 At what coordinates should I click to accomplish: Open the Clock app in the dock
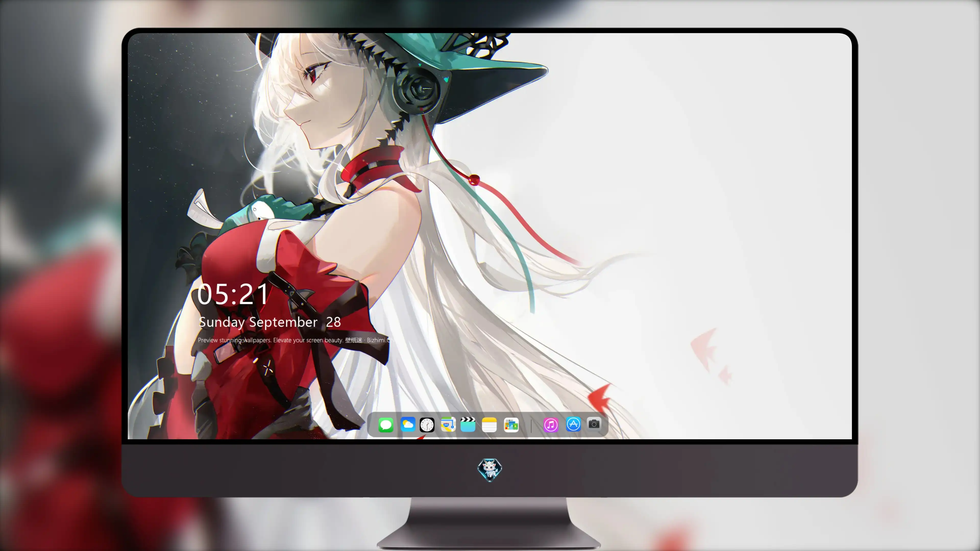tap(427, 425)
